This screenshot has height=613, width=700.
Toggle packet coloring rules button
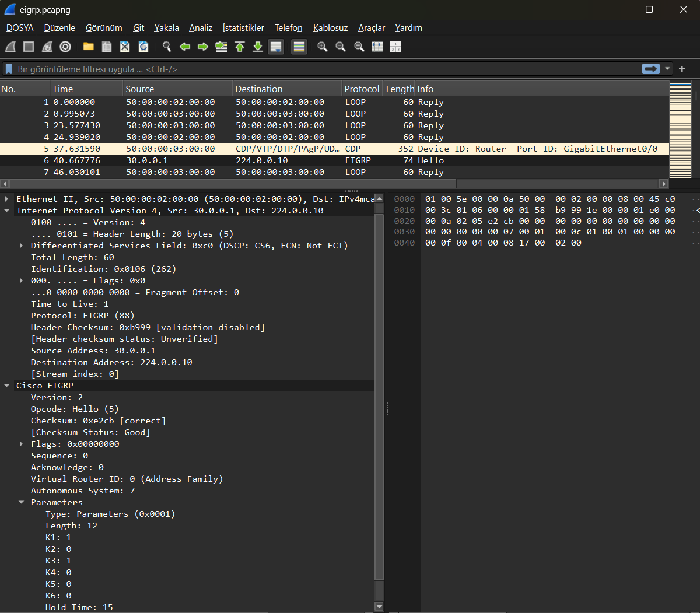(x=299, y=47)
